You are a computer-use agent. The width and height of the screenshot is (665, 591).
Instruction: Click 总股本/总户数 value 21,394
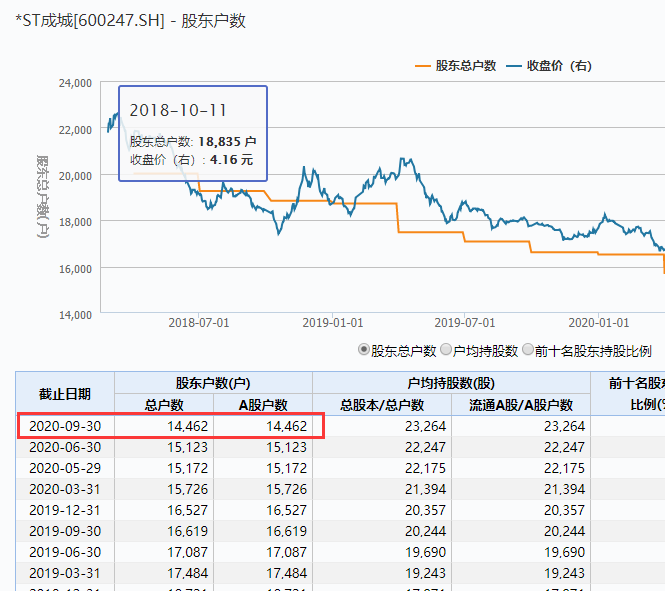point(425,489)
